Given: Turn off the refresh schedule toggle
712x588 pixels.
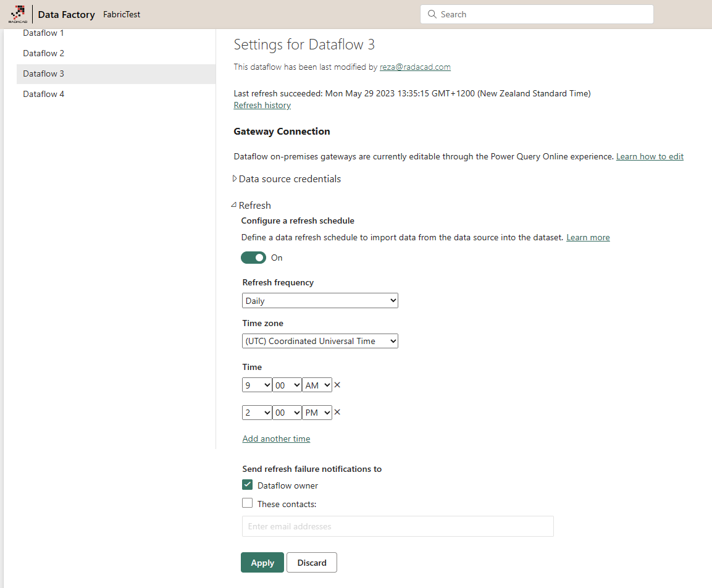Looking at the screenshot, I should (x=254, y=258).
